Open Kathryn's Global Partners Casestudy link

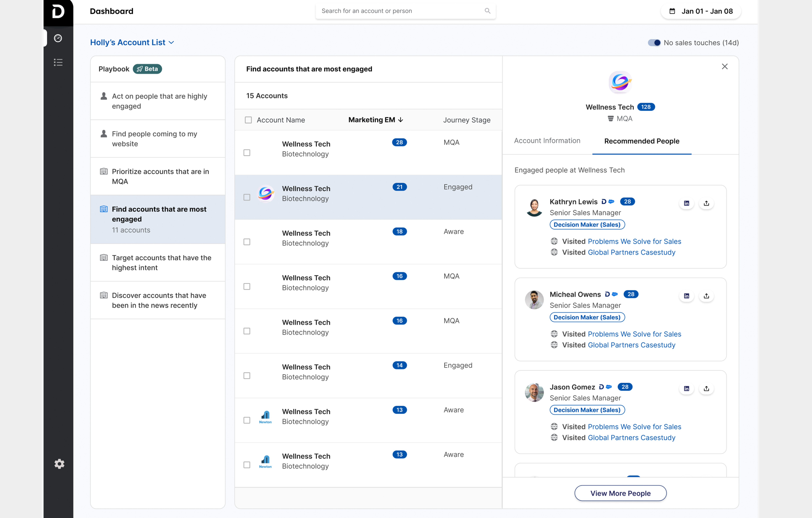tap(631, 252)
